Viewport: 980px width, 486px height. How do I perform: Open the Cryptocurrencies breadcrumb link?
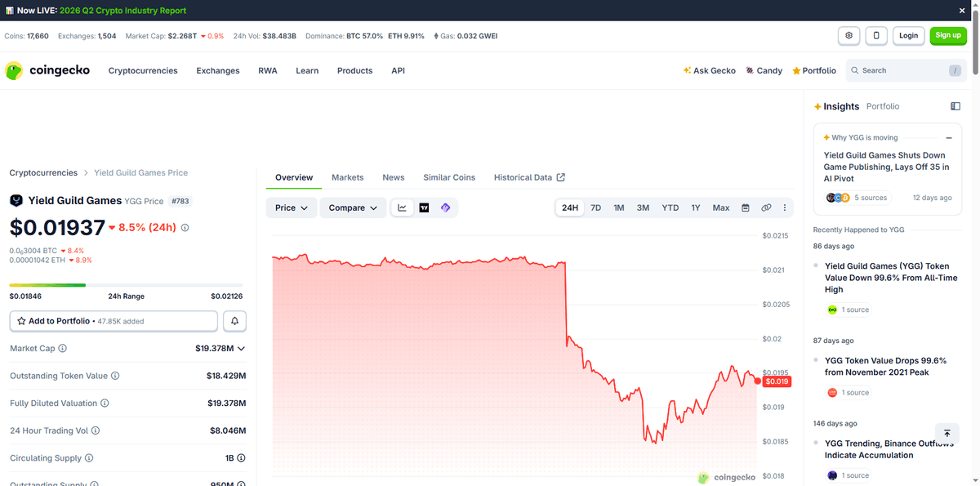[43, 173]
